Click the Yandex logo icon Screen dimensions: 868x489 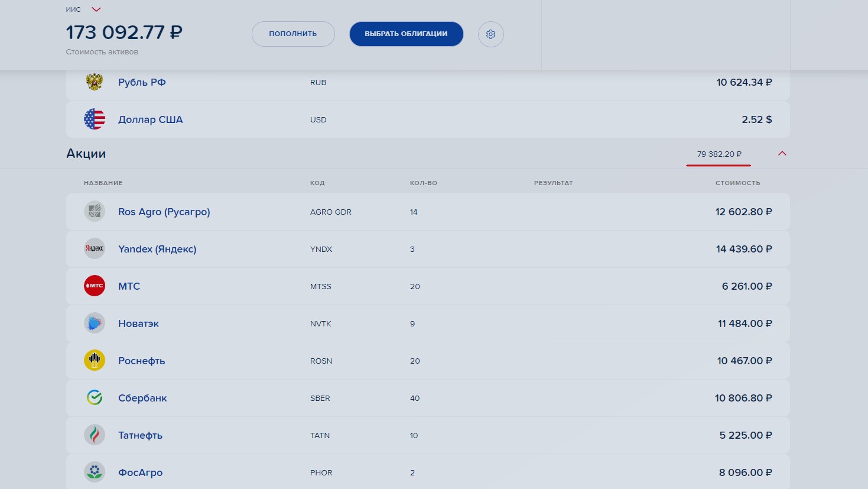[95, 248]
